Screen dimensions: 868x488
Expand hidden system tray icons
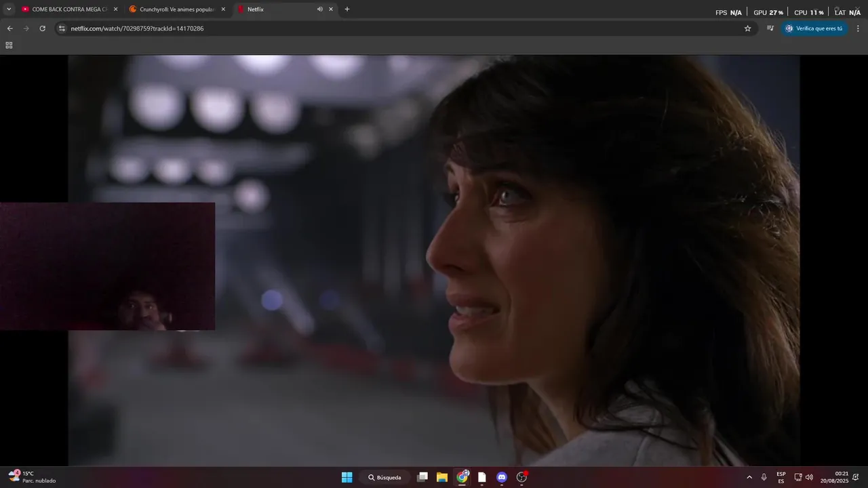(749, 477)
